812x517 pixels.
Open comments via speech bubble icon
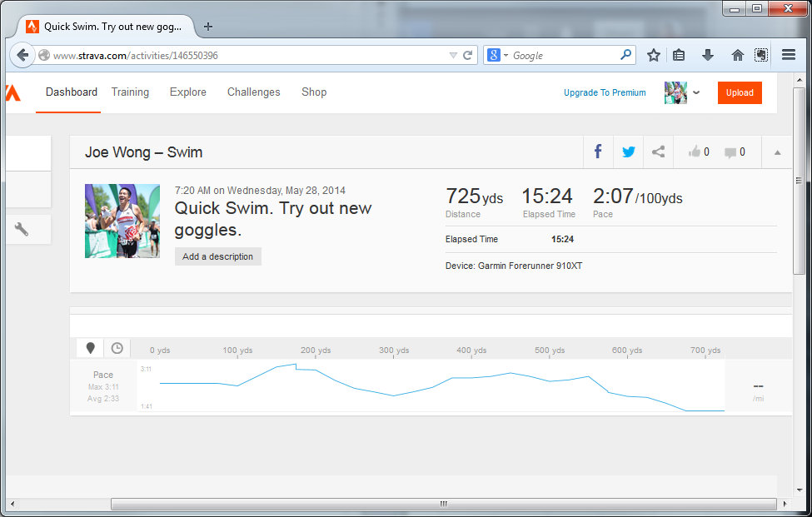730,152
